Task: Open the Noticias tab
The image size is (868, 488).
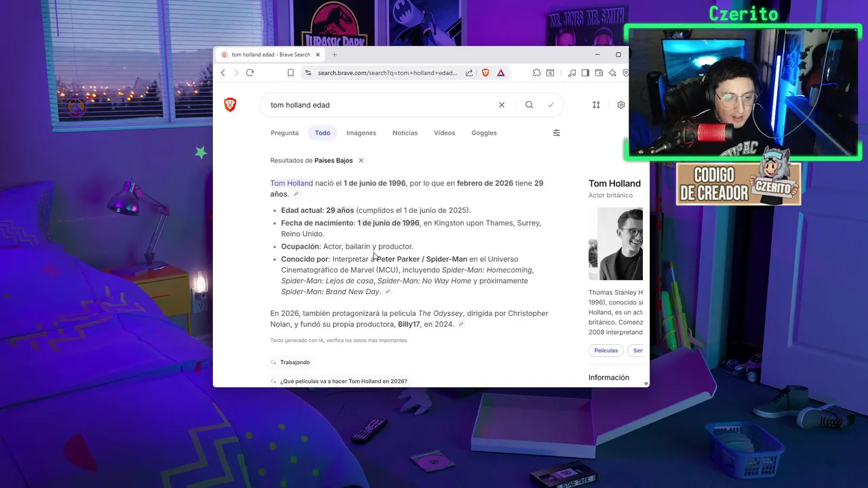Action: (405, 133)
